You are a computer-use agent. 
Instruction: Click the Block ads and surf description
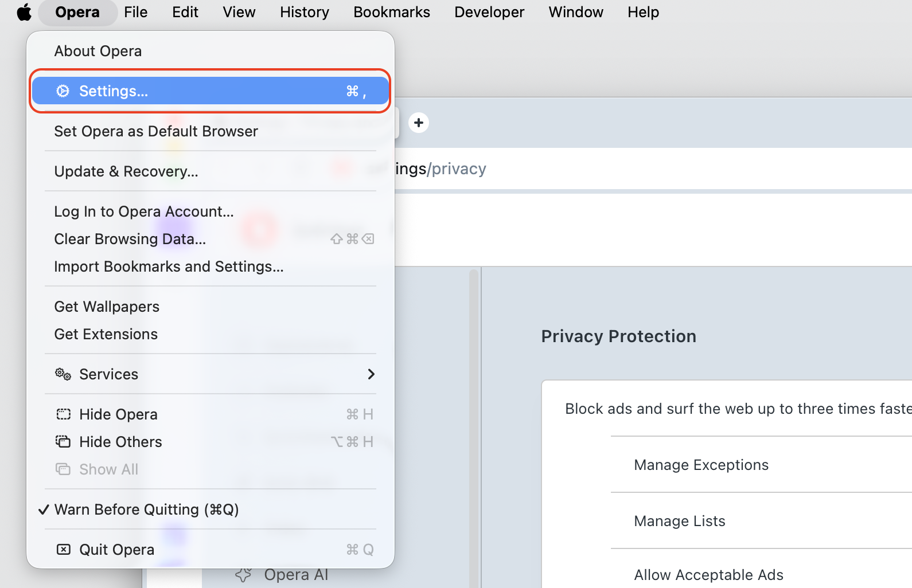[x=738, y=409]
